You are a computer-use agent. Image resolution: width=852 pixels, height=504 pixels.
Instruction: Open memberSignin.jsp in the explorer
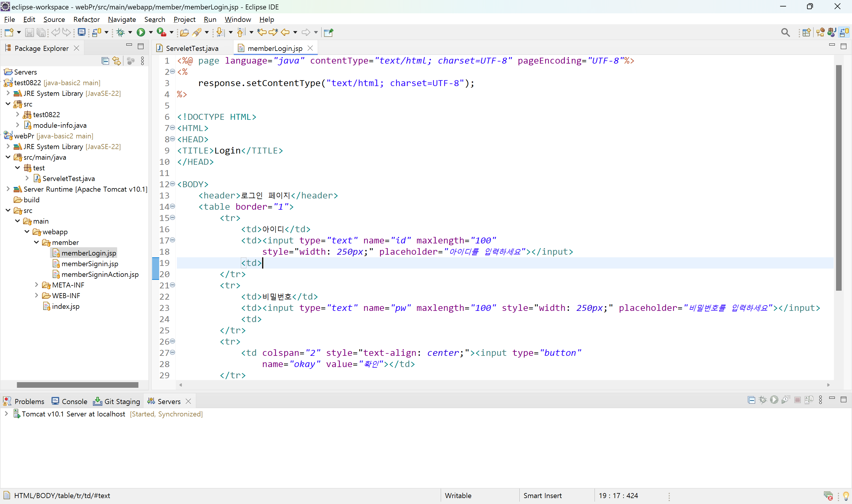(x=90, y=264)
